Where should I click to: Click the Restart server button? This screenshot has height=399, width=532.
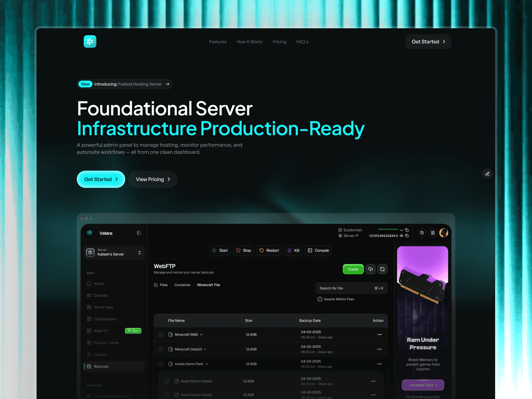269,250
